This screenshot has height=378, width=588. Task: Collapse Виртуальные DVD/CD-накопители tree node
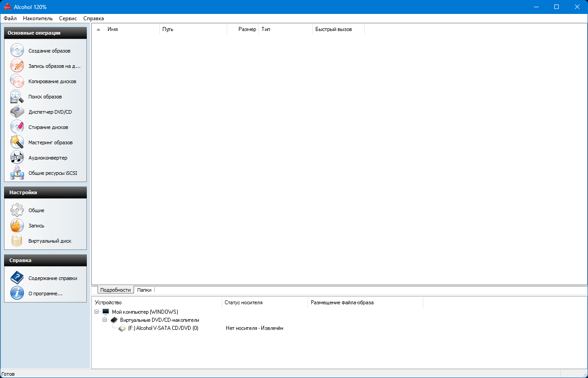coord(105,320)
